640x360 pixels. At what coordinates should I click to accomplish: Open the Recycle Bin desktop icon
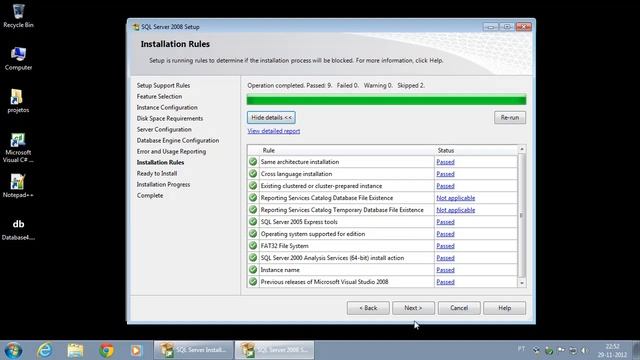[18, 16]
